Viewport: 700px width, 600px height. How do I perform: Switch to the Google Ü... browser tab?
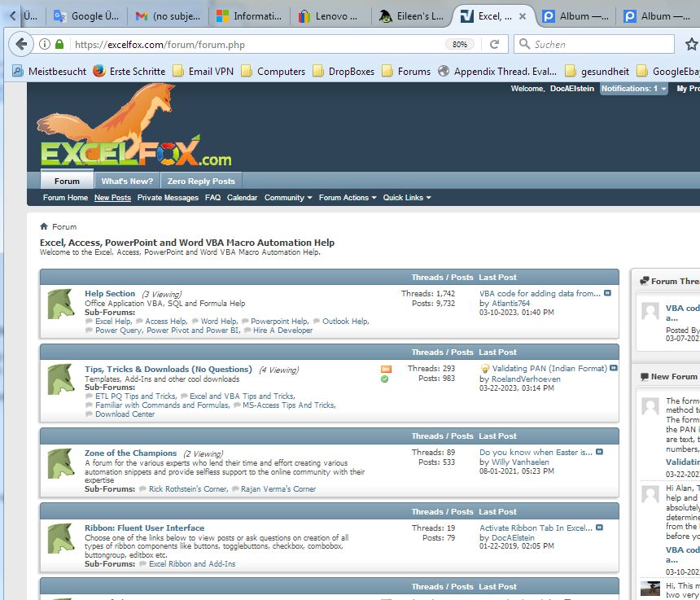coord(86,16)
